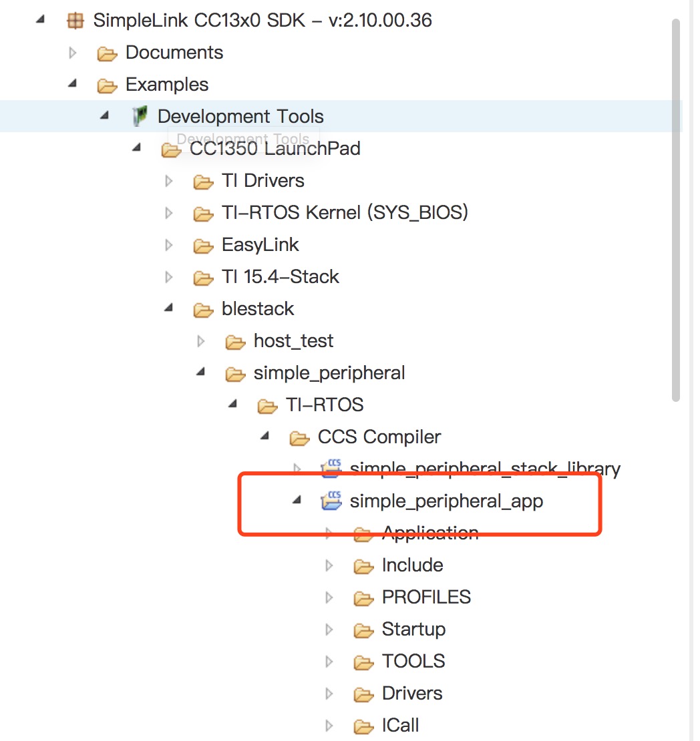Click the Drivers folder icon

pos(364,695)
